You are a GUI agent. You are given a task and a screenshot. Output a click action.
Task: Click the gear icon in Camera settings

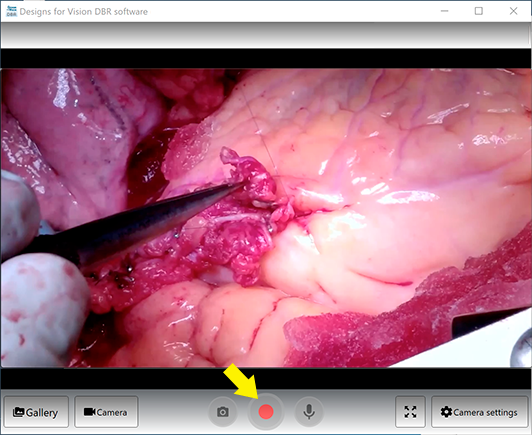[x=446, y=412]
